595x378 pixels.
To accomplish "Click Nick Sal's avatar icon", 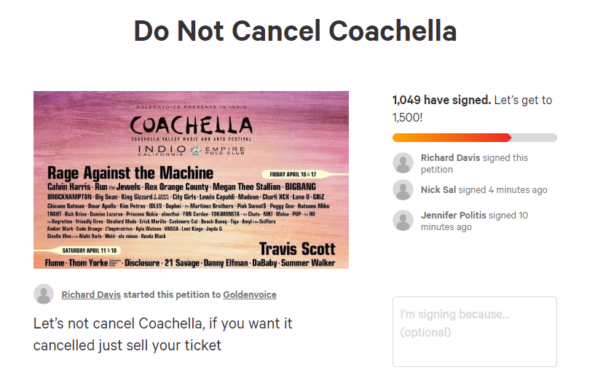I will coord(403,190).
